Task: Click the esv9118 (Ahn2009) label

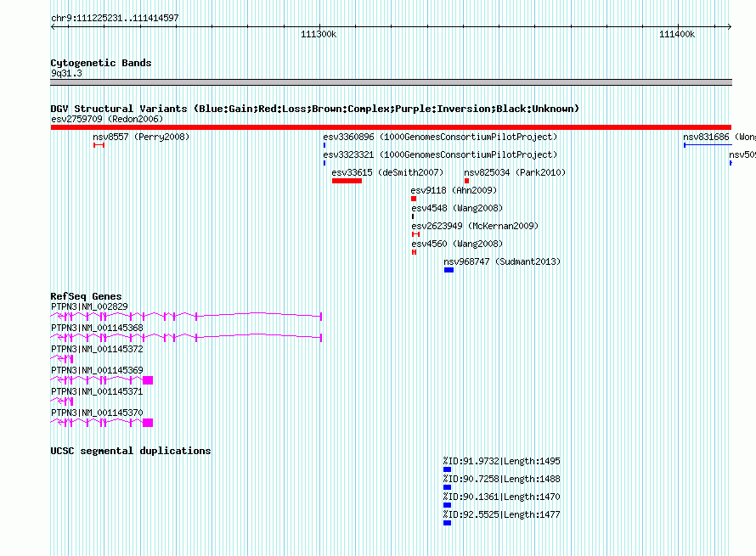Action: coord(454,190)
